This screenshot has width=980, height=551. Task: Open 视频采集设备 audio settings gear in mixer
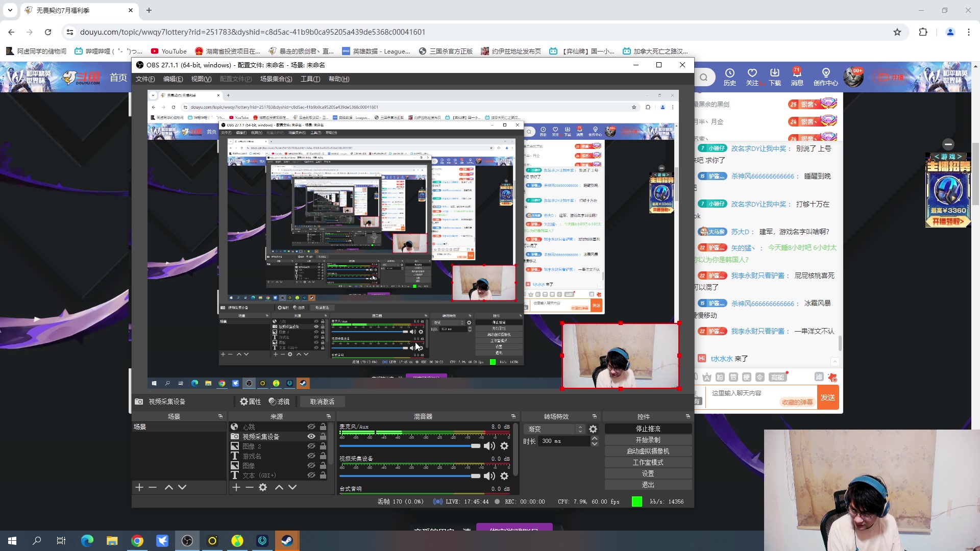pos(504,476)
